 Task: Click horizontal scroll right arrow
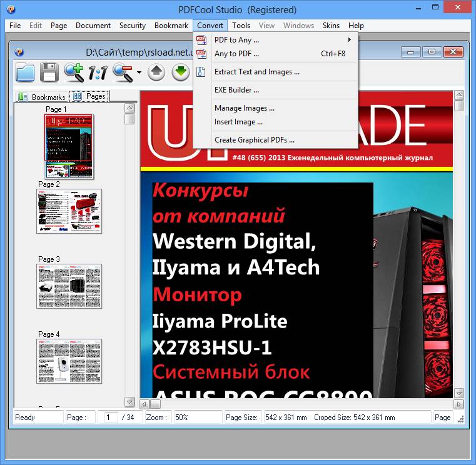click(x=458, y=404)
